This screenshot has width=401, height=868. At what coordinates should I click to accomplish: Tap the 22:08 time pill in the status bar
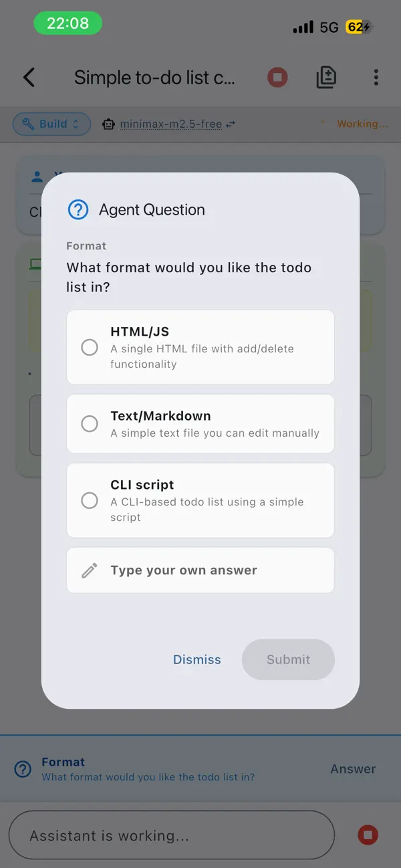click(68, 23)
